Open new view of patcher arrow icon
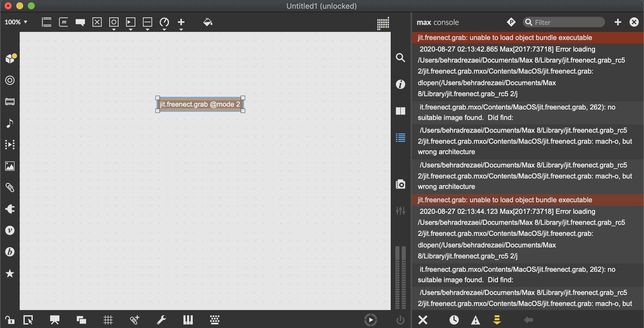The height and width of the screenshot is (328, 644). tap(28, 320)
